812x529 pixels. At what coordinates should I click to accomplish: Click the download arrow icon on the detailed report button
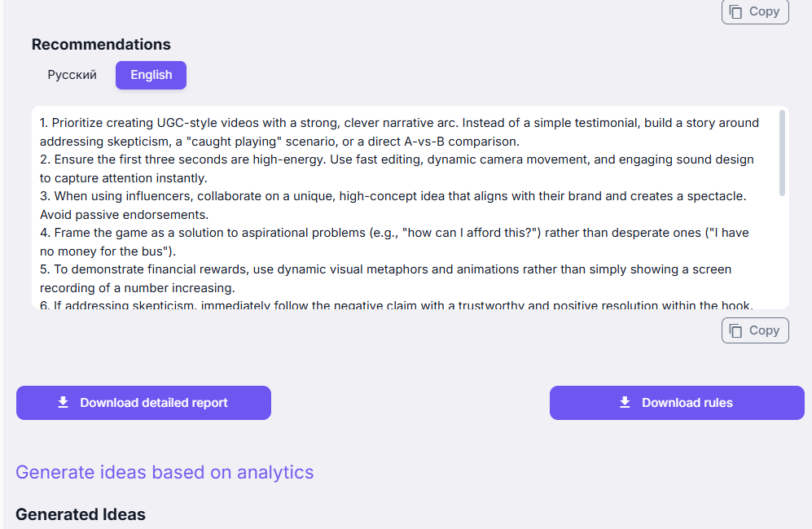[x=63, y=403]
